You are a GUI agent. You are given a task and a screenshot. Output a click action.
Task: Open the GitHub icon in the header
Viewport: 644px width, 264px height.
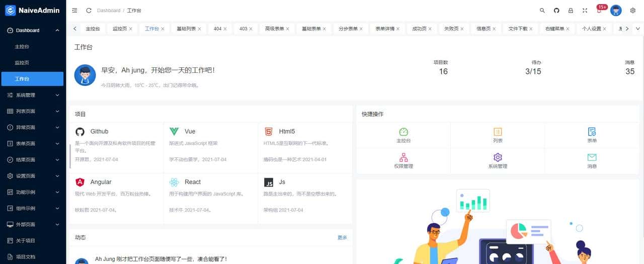(x=556, y=10)
